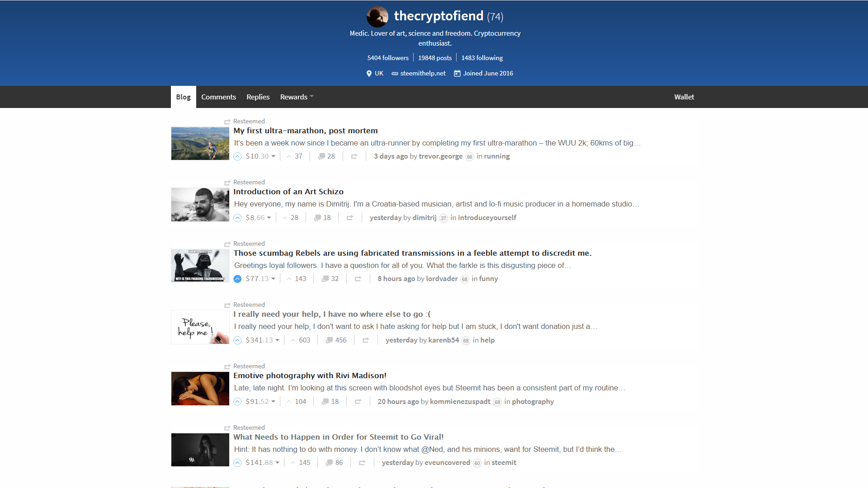View the 19848 posts link
Viewport: 868px width, 488px height.
435,58
